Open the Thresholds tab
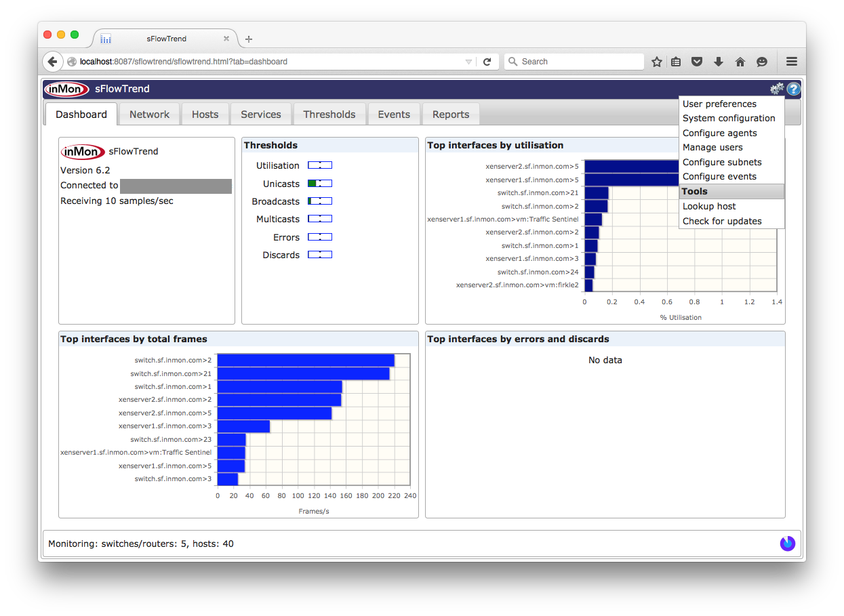This screenshot has height=616, width=844. (x=329, y=115)
